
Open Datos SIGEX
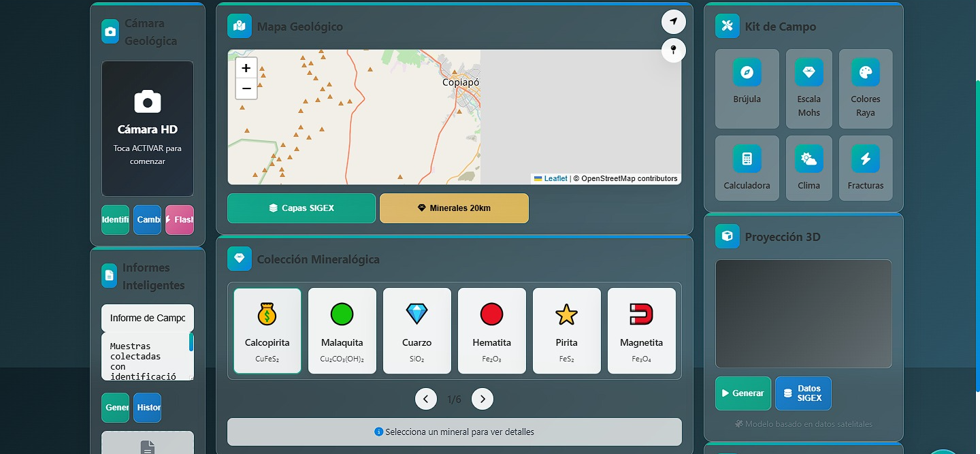pyautogui.click(x=803, y=393)
